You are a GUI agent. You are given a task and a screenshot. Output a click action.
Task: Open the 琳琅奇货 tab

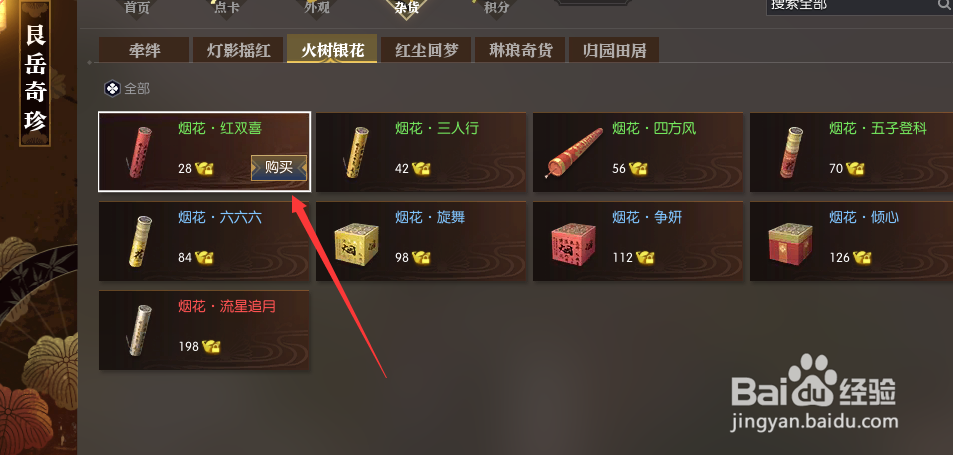(x=520, y=50)
